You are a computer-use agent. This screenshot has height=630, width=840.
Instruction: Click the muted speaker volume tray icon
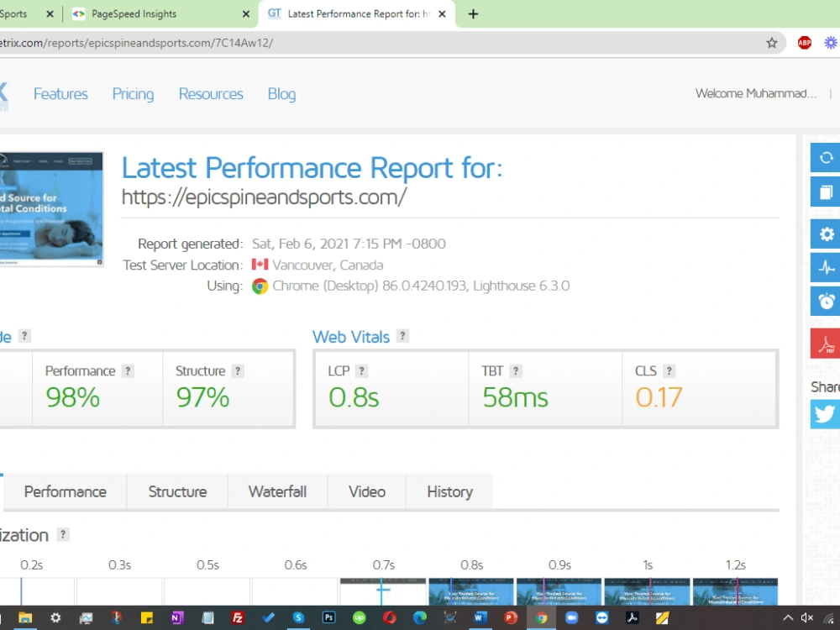806,617
